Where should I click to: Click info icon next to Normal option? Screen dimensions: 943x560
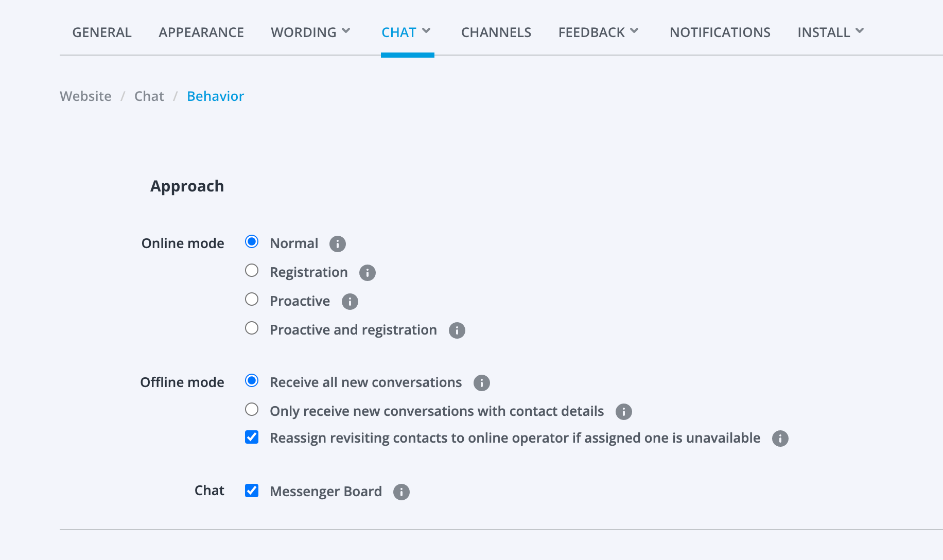coord(338,244)
